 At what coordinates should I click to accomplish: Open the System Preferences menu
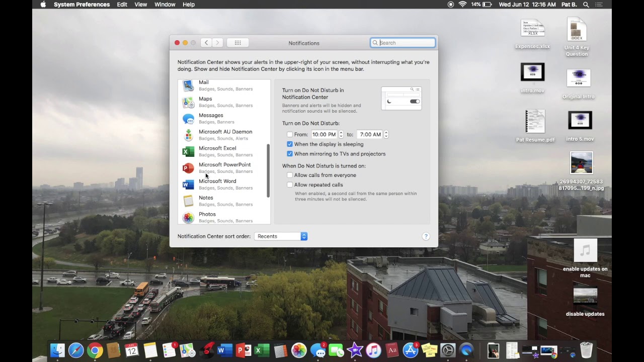(82, 5)
